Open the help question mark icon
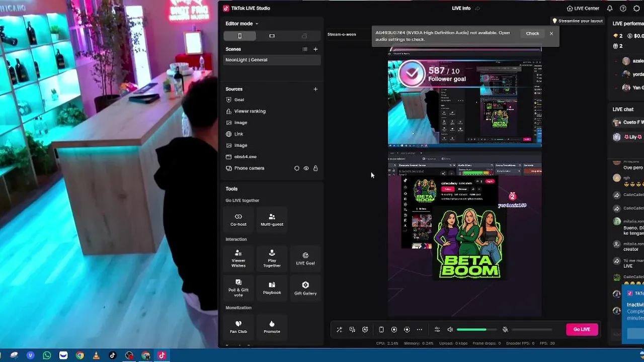644x362 pixels. (623, 9)
